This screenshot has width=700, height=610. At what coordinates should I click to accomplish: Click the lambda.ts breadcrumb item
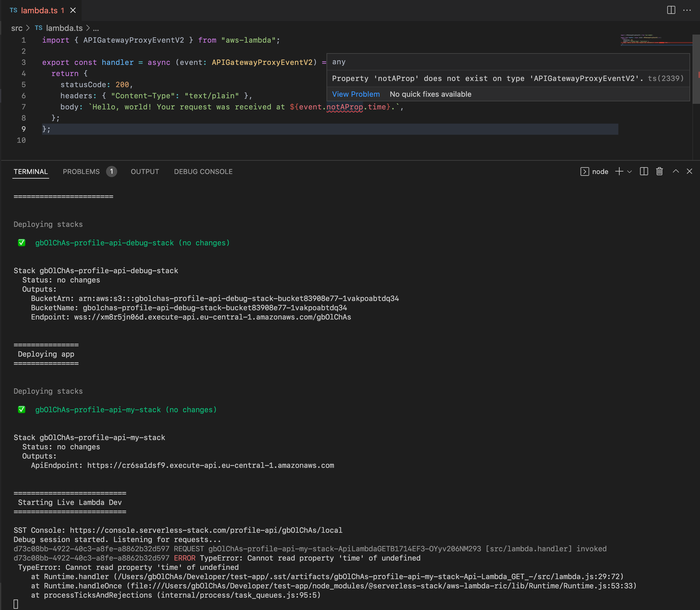pos(58,28)
